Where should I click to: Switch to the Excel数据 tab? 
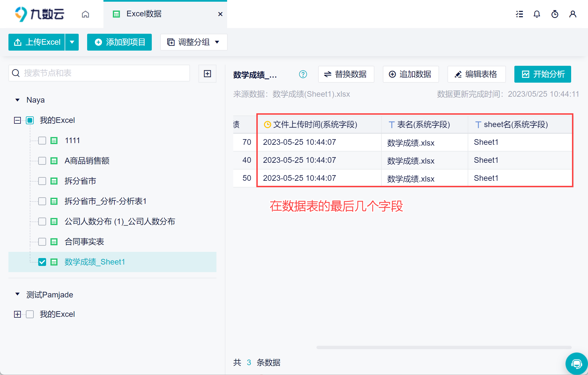[144, 14]
